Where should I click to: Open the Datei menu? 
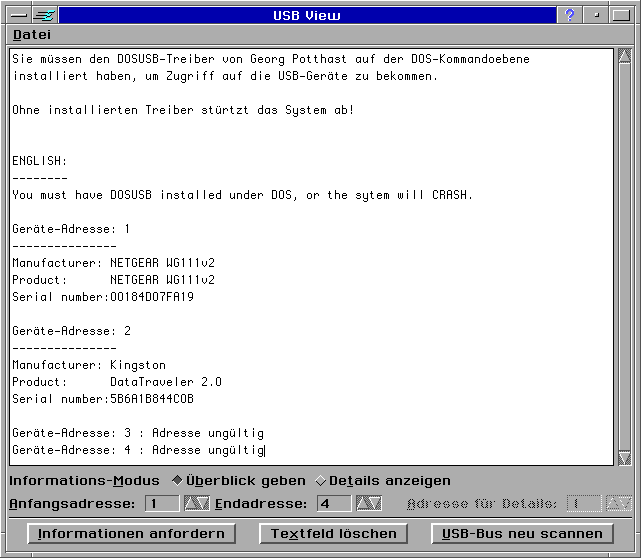point(31,35)
